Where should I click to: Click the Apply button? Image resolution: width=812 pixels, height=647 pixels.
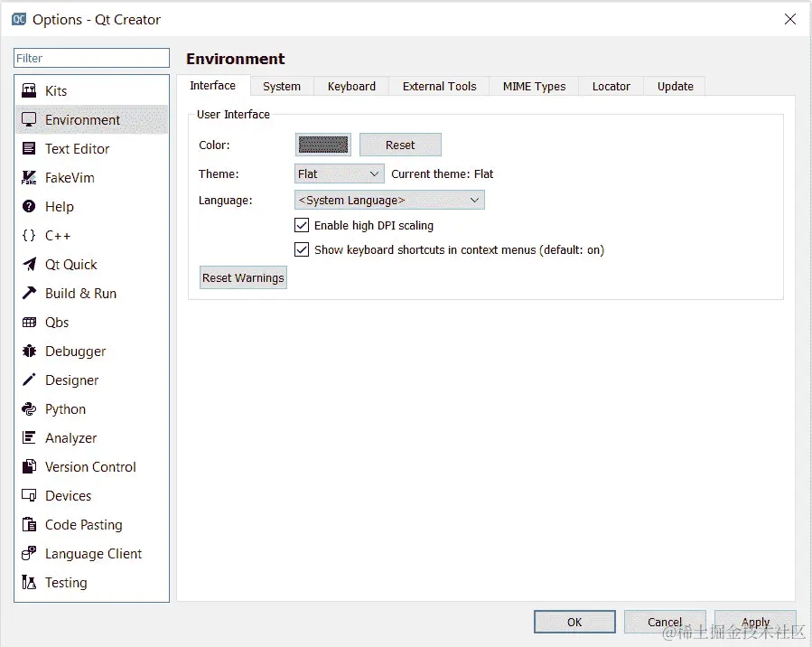point(755,622)
